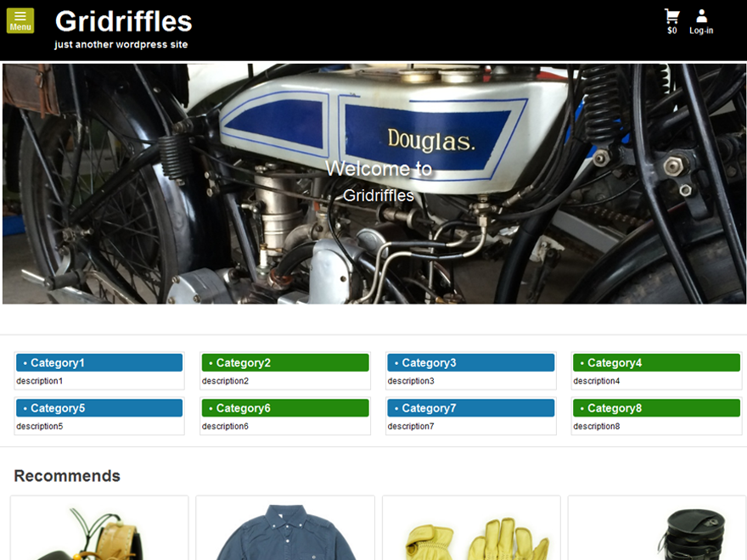Click the 'Welcome to' banner heading
Image resolution: width=747 pixels, height=560 pixels.
pos(379,169)
